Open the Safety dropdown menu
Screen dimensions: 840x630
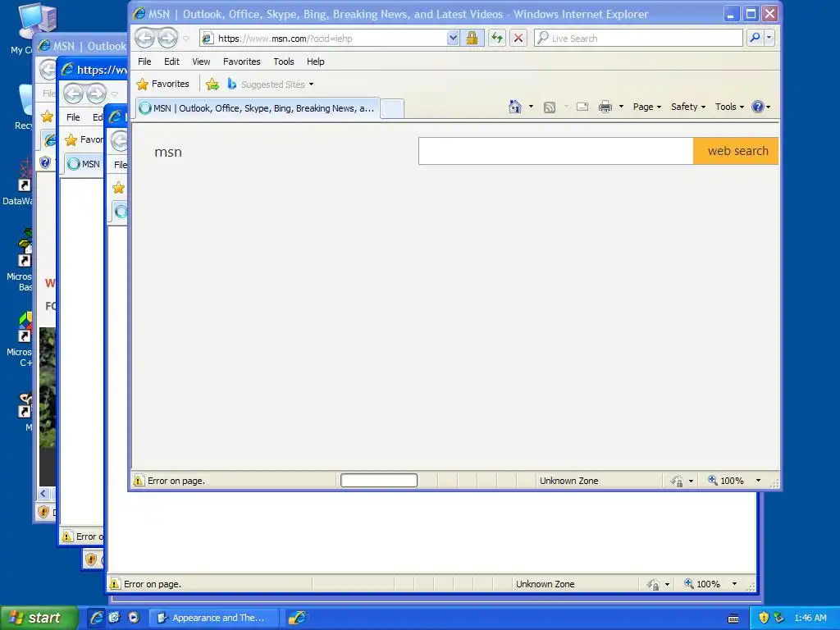(688, 107)
